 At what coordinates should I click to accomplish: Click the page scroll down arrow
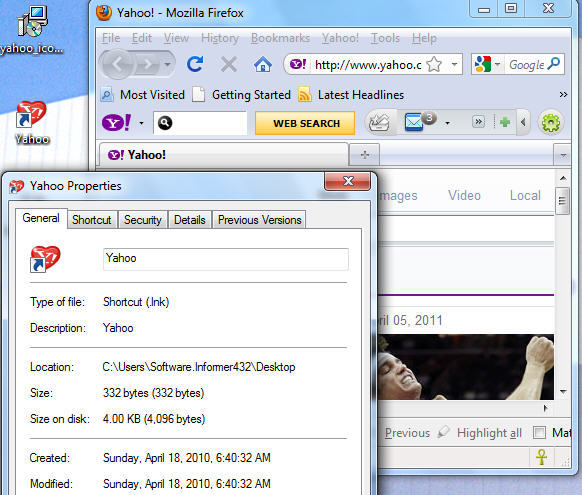(563, 391)
